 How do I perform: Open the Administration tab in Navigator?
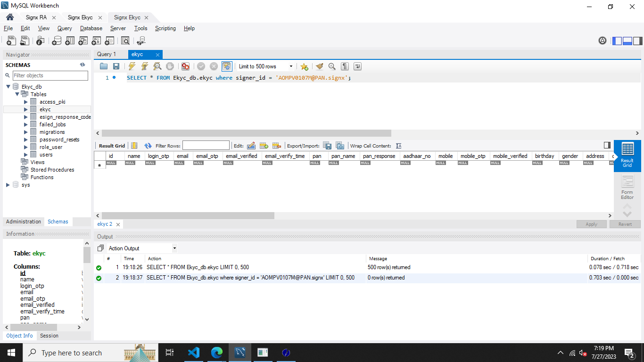click(x=24, y=222)
